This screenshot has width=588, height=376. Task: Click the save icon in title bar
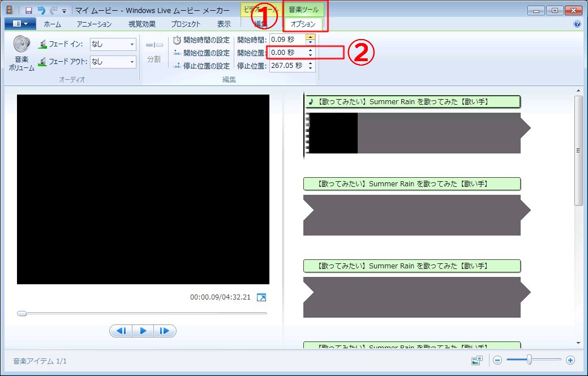(28, 11)
